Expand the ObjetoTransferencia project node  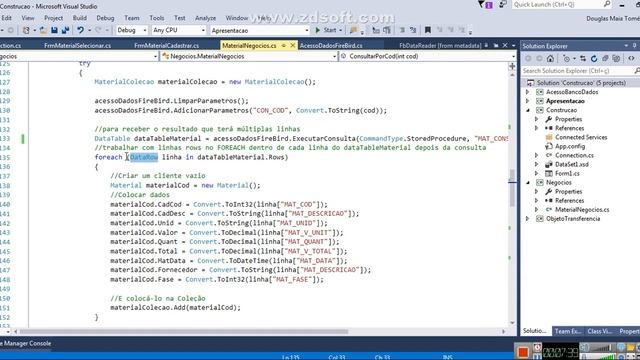528,219
